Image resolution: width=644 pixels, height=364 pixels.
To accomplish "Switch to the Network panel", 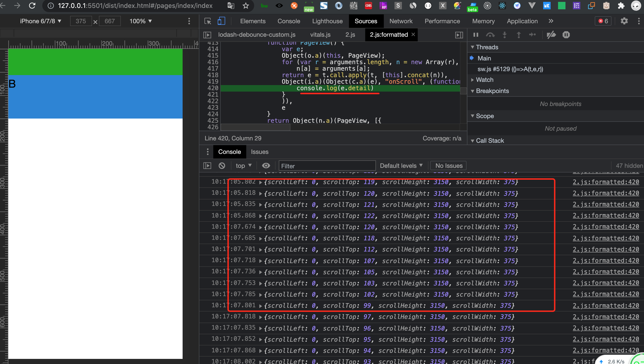I will pos(401,21).
